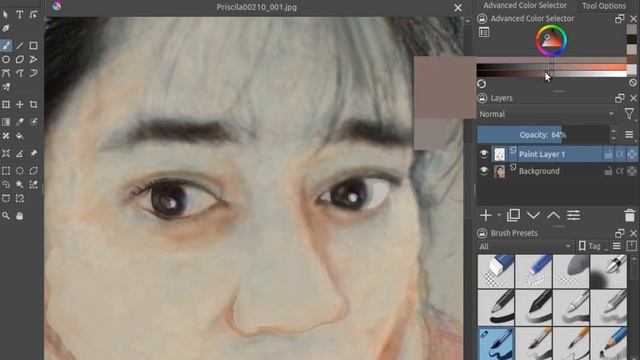Hide the Background layer
The width and height of the screenshot is (640, 360).
click(x=484, y=171)
